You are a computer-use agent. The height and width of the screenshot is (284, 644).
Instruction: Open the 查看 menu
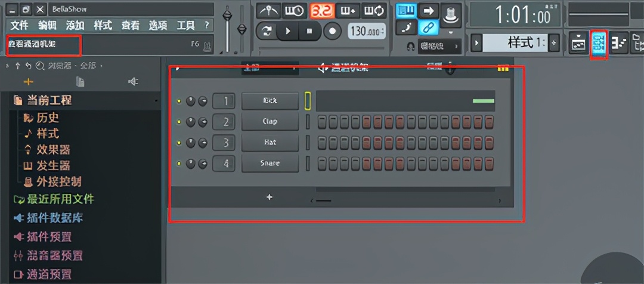click(x=130, y=26)
